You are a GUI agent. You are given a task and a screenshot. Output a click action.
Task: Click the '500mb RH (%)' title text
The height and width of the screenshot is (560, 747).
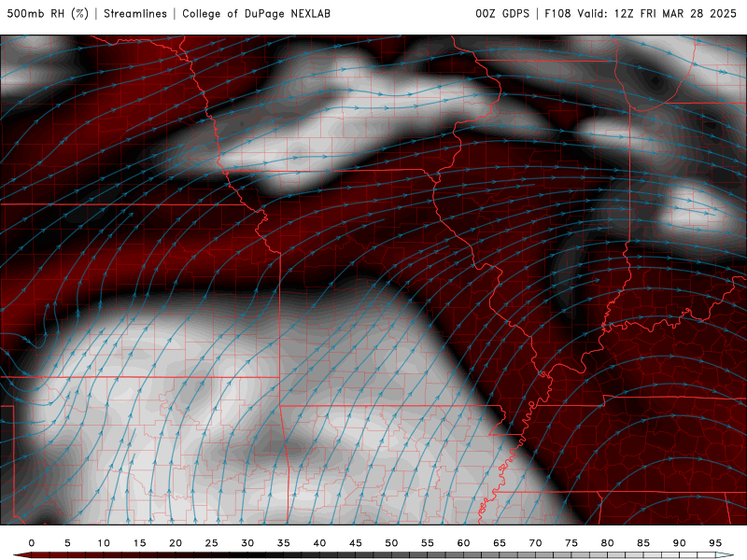pyautogui.click(x=48, y=14)
